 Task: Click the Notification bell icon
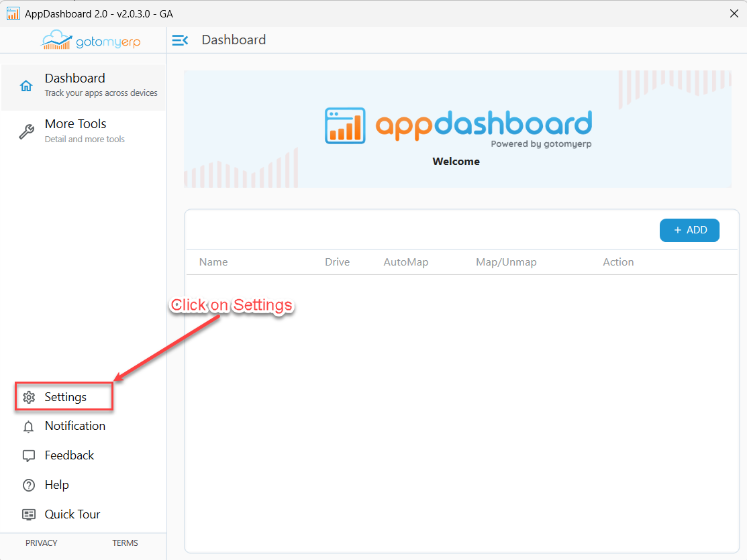tap(29, 427)
